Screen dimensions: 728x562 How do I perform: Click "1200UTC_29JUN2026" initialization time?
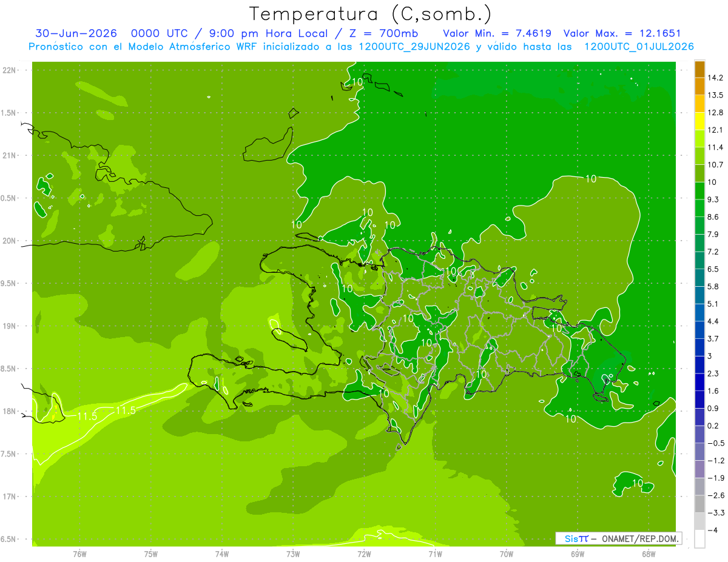pyautogui.click(x=414, y=47)
